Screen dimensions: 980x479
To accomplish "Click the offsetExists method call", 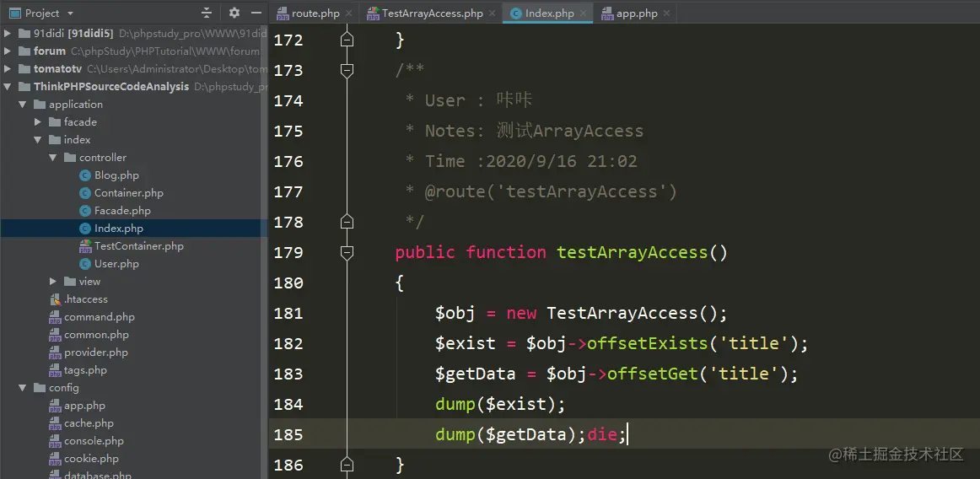I will click(x=647, y=344).
